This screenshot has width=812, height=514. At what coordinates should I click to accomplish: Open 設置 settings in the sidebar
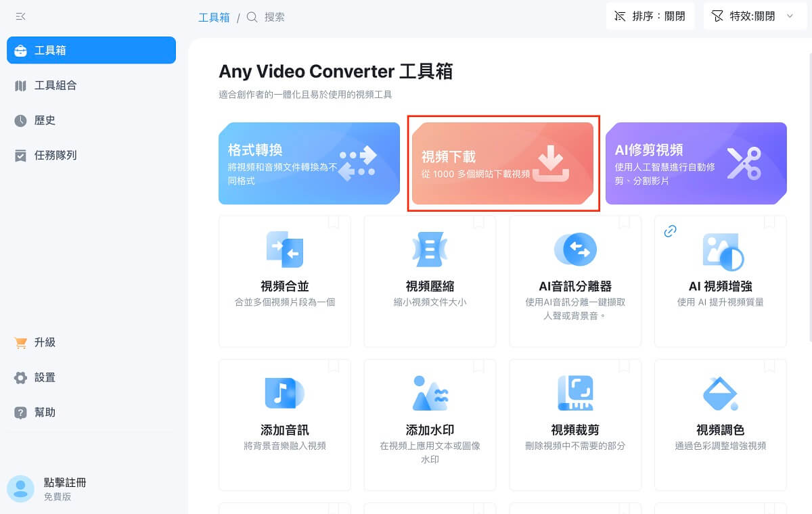click(x=91, y=377)
